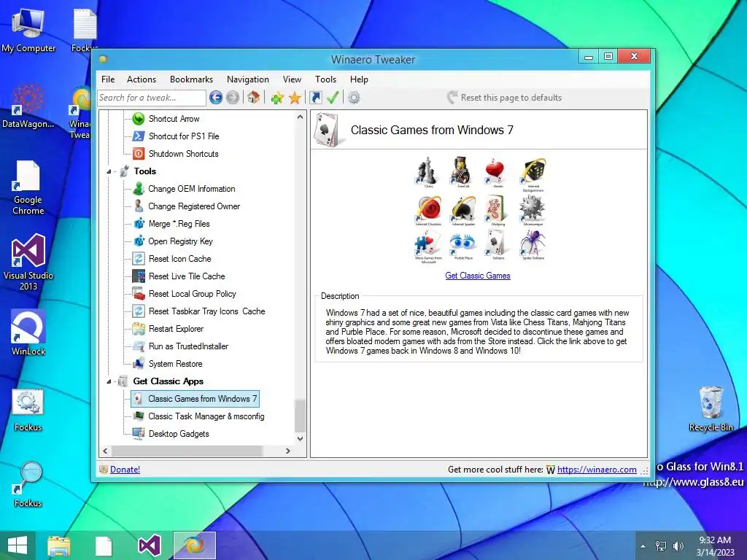
Task: Click the Purble Place eyes icon
Action: 462,244
